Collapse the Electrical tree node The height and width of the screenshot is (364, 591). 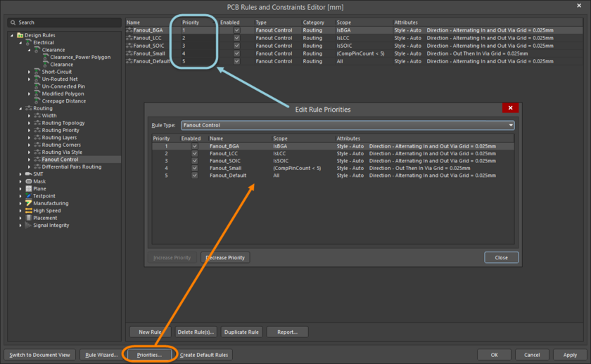click(x=20, y=43)
